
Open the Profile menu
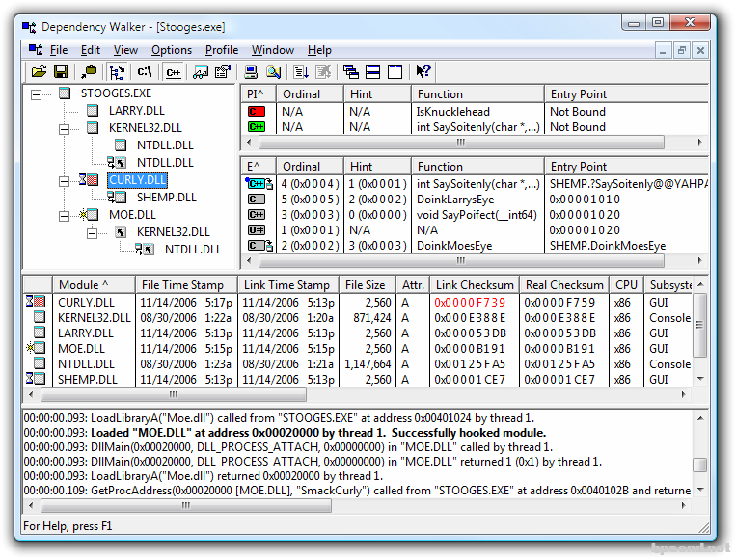tap(222, 50)
